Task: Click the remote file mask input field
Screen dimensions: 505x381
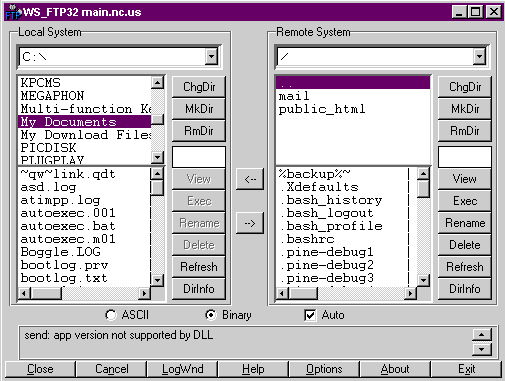Action: click(465, 157)
